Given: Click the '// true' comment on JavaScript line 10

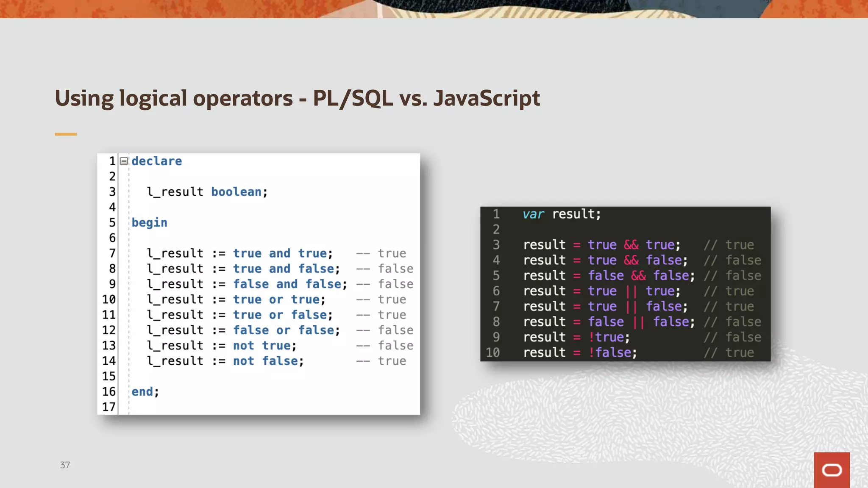Looking at the screenshot, I should point(729,352).
